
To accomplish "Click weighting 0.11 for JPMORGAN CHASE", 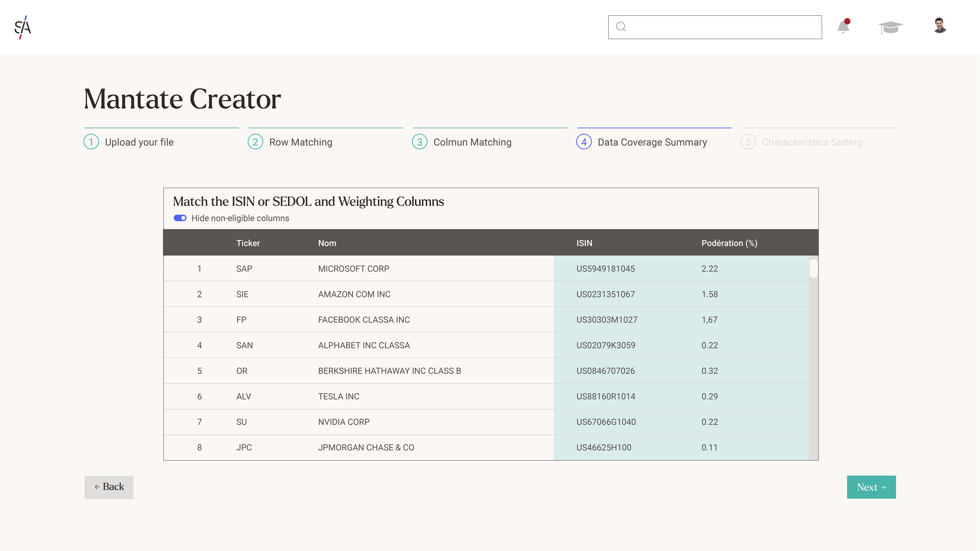I will tap(709, 448).
